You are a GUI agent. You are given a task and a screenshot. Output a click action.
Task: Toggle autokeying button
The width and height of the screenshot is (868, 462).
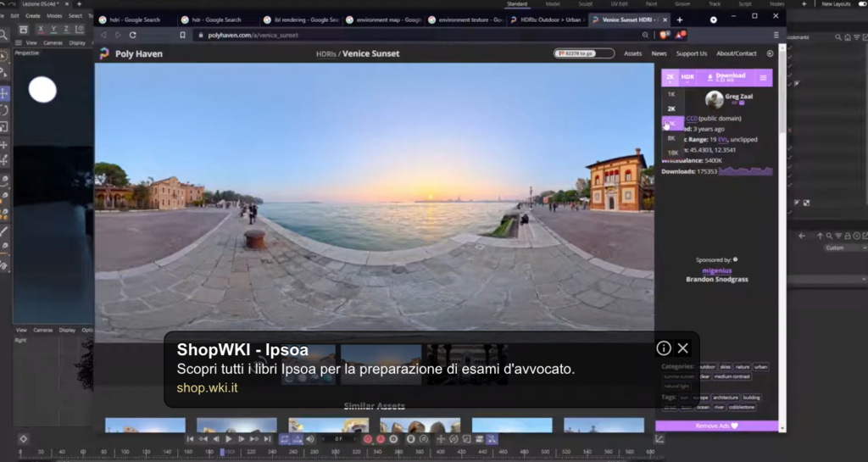pyautogui.click(x=381, y=439)
